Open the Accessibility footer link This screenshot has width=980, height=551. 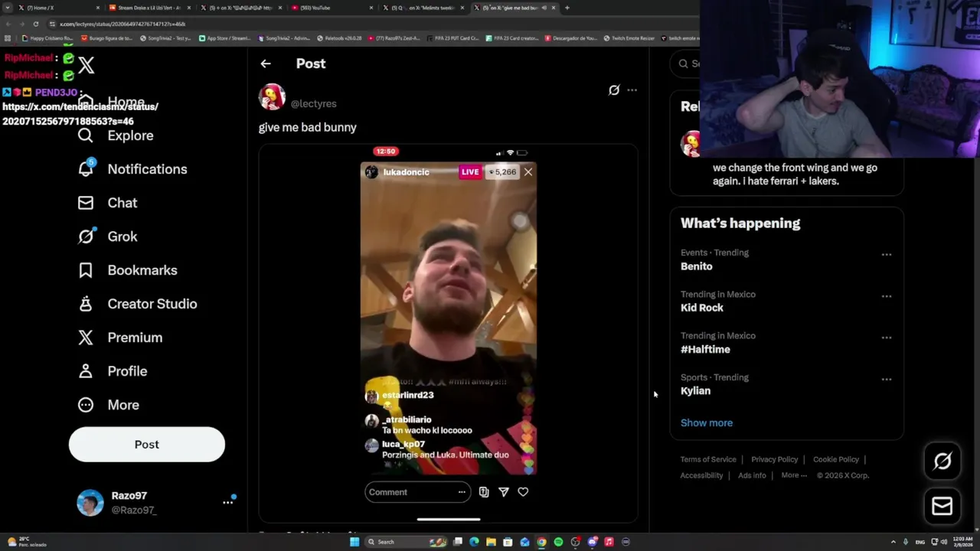point(701,475)
